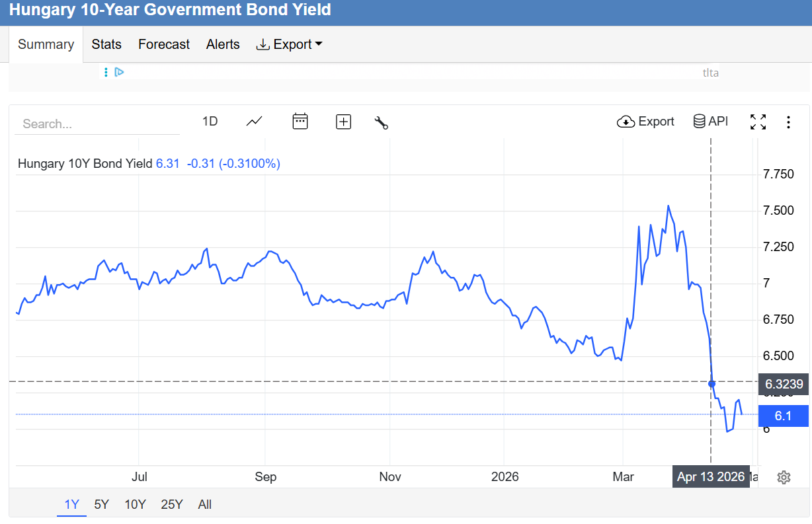
Task: Open the calendar date range picker
Action: point(300,122)
